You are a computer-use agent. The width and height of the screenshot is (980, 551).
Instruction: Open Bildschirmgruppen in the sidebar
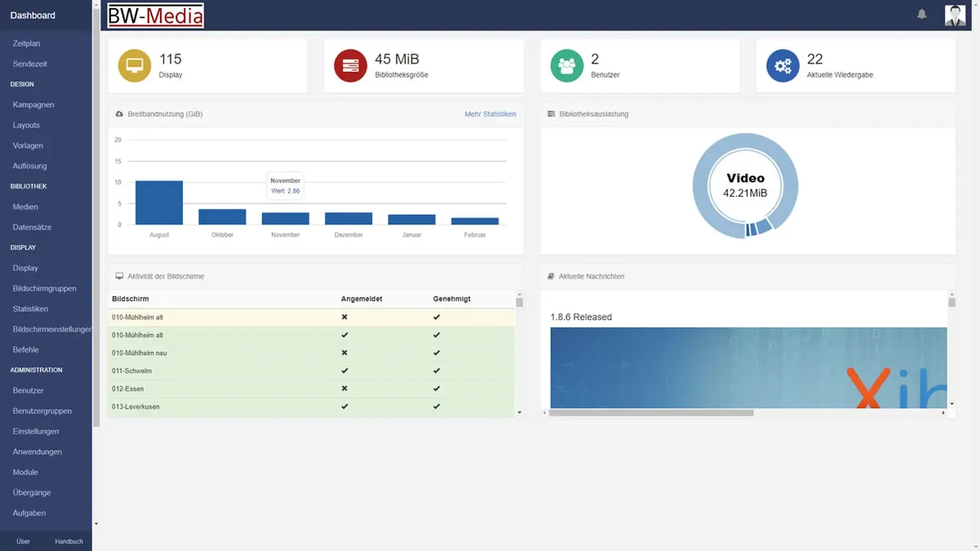(45, 288)
